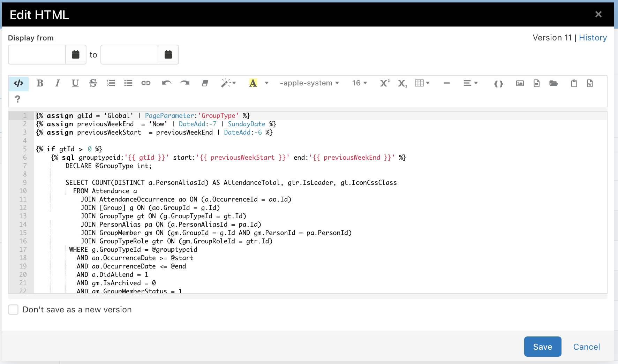Open the text color dropdown arrow
618x364 pixels.
tap(267, 83)
